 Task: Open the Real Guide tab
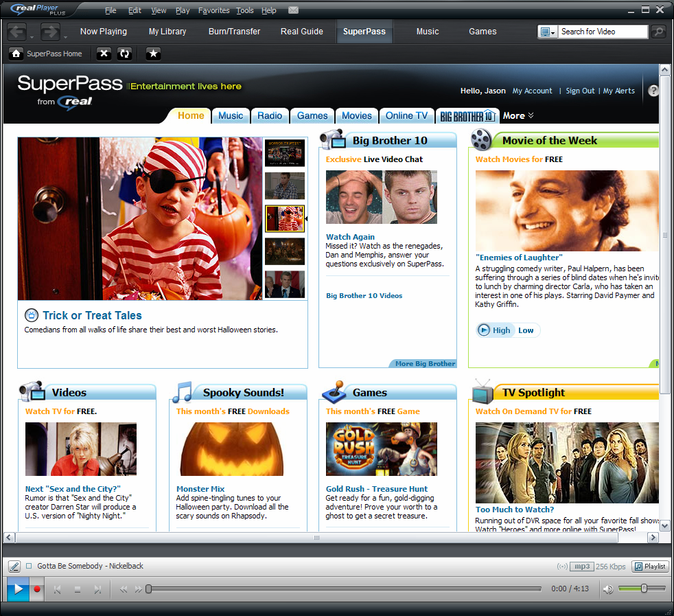tap(302, 32)
